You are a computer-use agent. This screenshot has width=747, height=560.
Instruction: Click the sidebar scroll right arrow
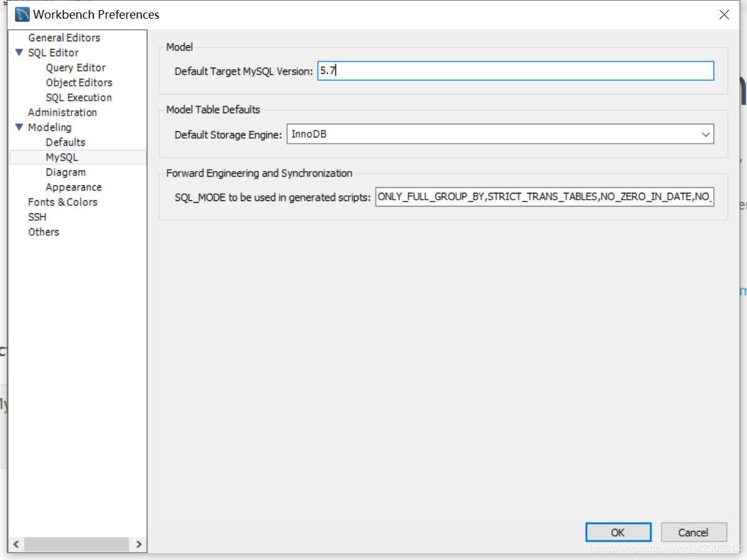tap(139, 544)
